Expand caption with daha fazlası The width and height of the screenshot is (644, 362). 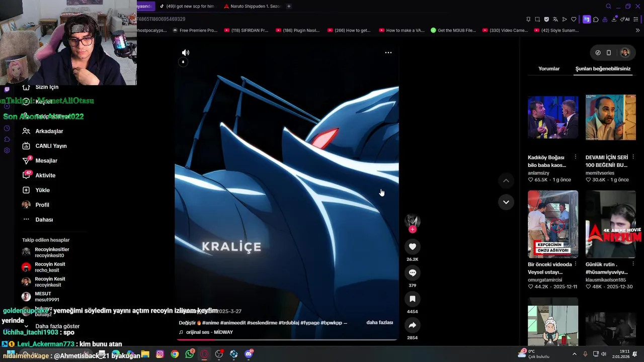[379, 323]
